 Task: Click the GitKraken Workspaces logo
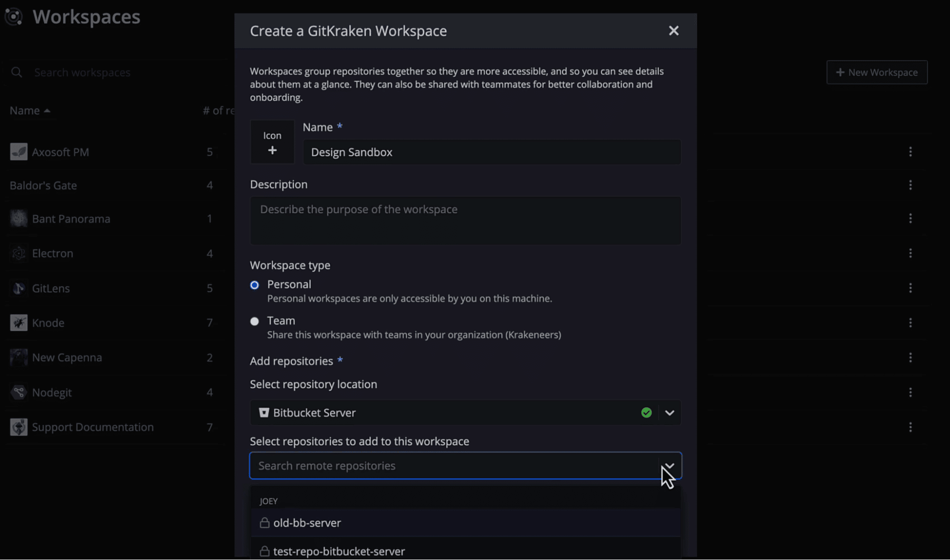click(14, 17)
